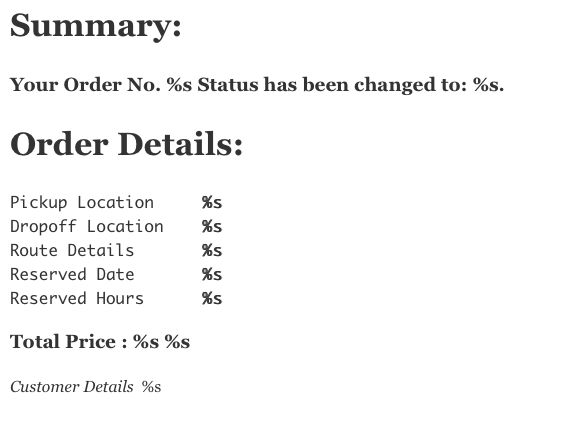Click the Reserved Hours %s placeholder
Screen dimensions: 564x423
(x=212, y=299)
